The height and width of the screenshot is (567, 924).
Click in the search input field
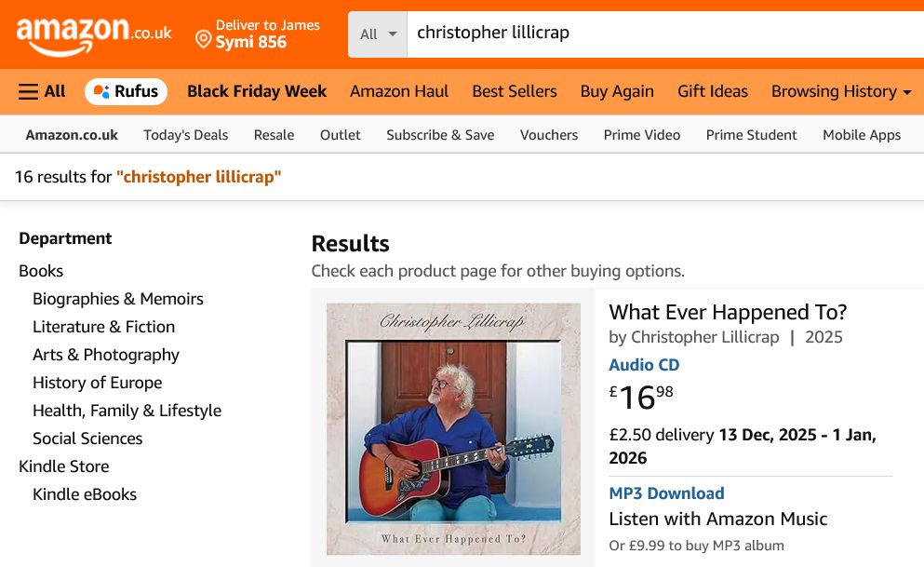coord(651,34)
